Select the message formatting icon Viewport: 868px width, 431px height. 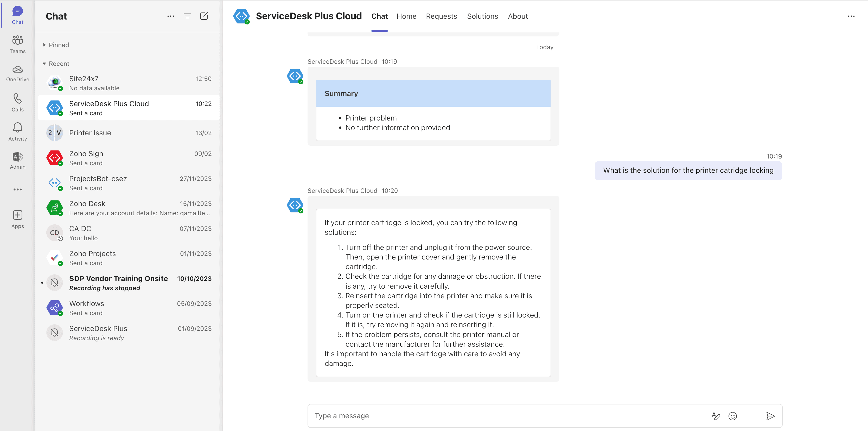[716, 416]
